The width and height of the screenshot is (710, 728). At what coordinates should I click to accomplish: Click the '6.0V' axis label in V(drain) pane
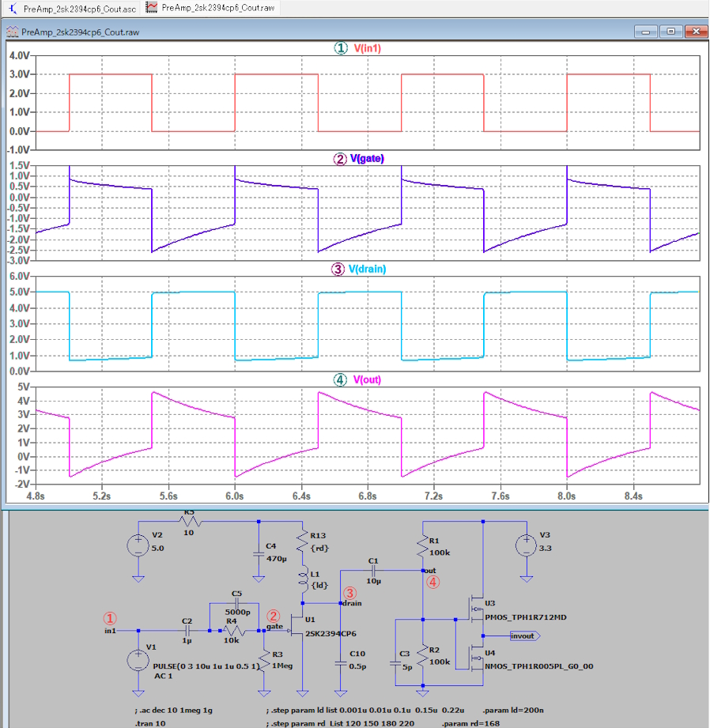click(x=20, y=276)
